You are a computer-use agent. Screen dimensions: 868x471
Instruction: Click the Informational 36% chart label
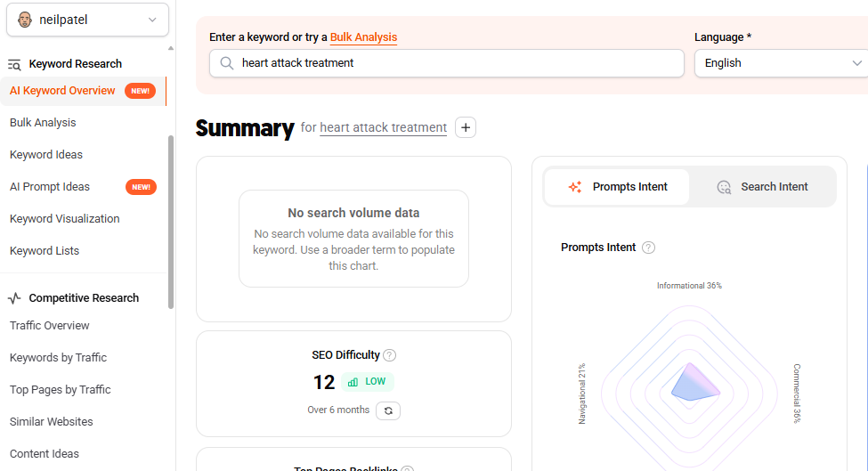tap(689, 286)
